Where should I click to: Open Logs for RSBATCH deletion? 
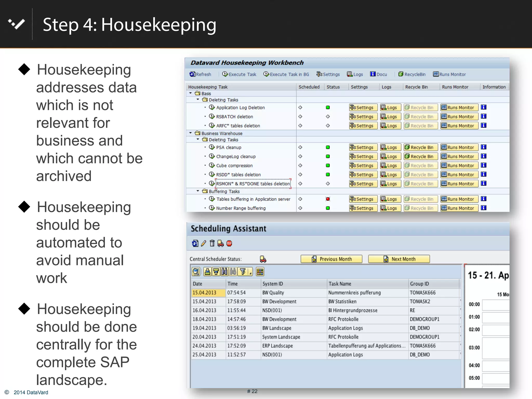[390, 117]
